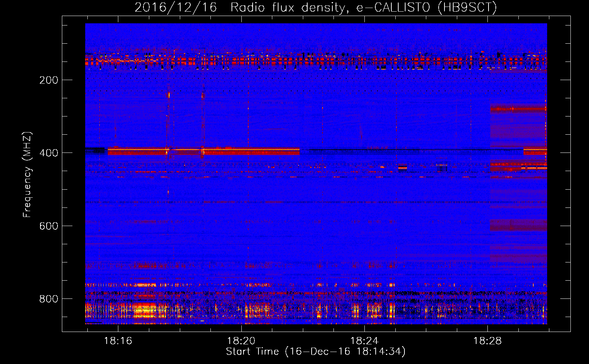Click the 18:20 time tick label
The image size is (589, 364).
(x=241, y=341)
